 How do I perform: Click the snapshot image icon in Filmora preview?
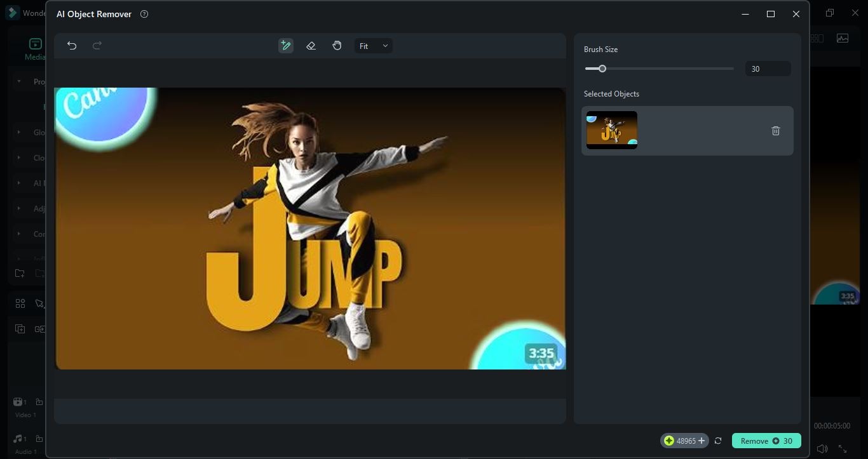pos(843,38)
